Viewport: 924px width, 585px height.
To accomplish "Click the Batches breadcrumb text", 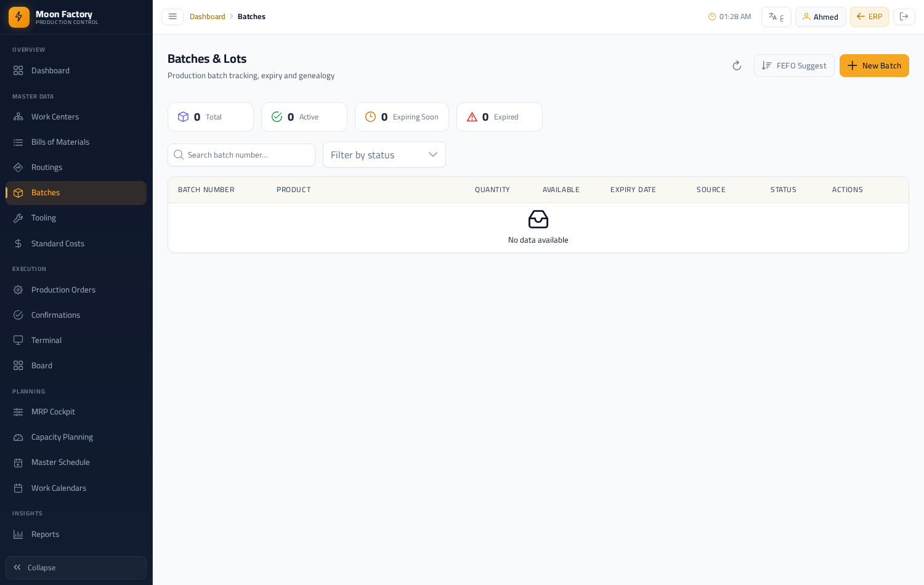I will point(251,17).
